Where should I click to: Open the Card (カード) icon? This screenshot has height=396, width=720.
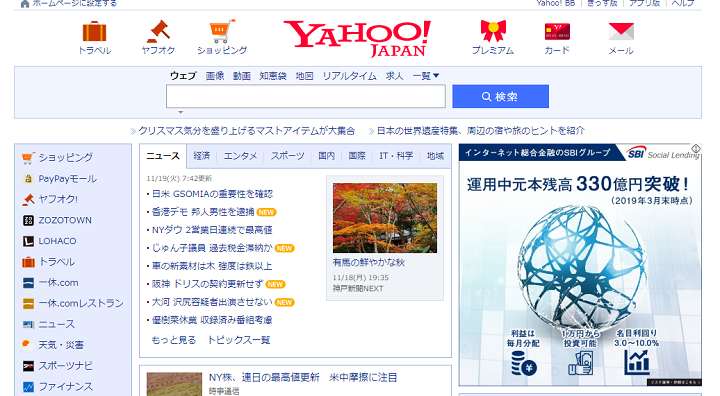pos(557,32)
